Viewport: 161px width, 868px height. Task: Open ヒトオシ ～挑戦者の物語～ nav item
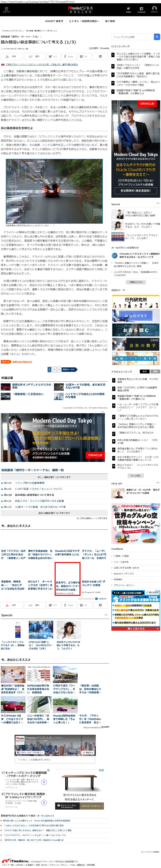click(84, 21)
